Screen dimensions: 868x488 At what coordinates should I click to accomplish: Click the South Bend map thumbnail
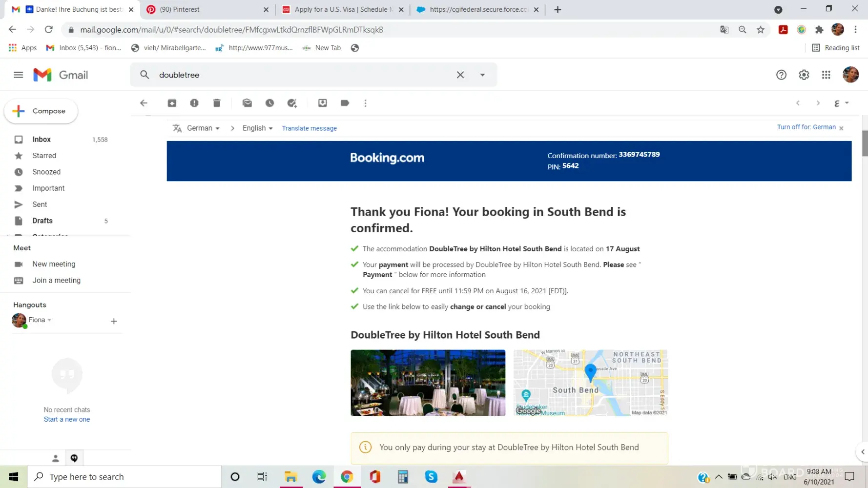pyautogui.click(x=590, y=383)
